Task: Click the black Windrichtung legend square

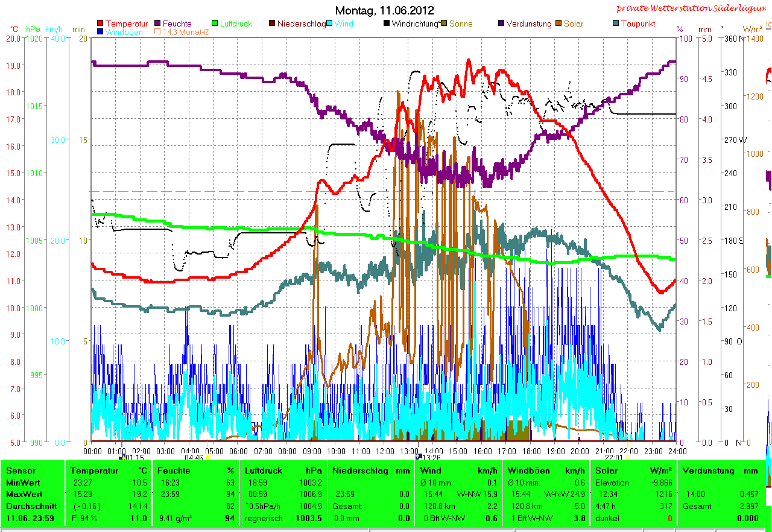Action: [387, 24]
